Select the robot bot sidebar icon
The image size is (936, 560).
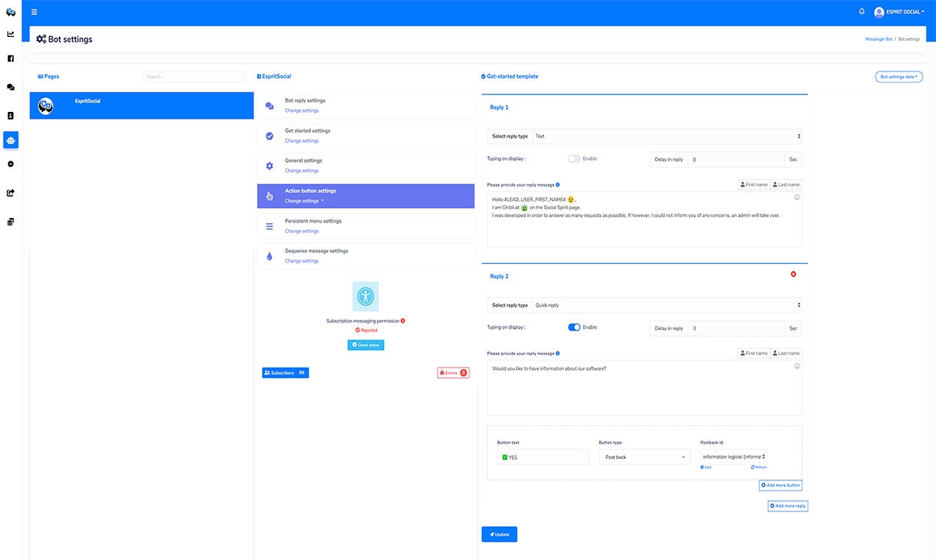10,139
